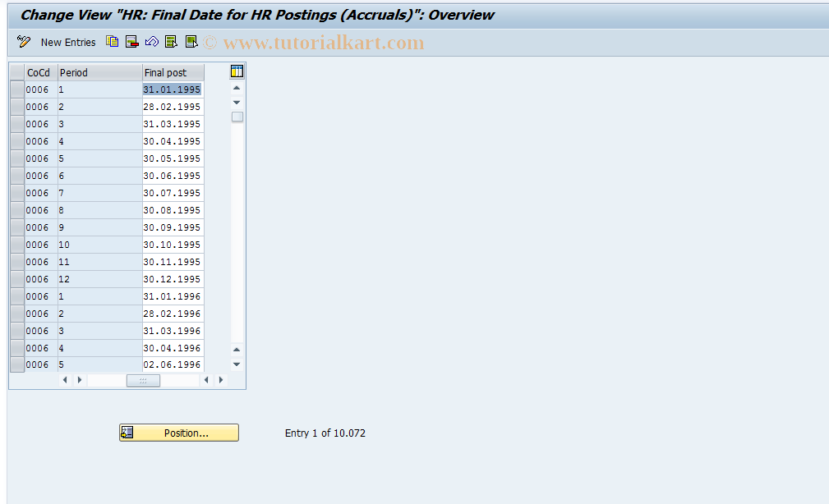The image size is (829, 504).
Task: Click left-most horizontal scroll left arrow
Action: (x=65, y=380)
